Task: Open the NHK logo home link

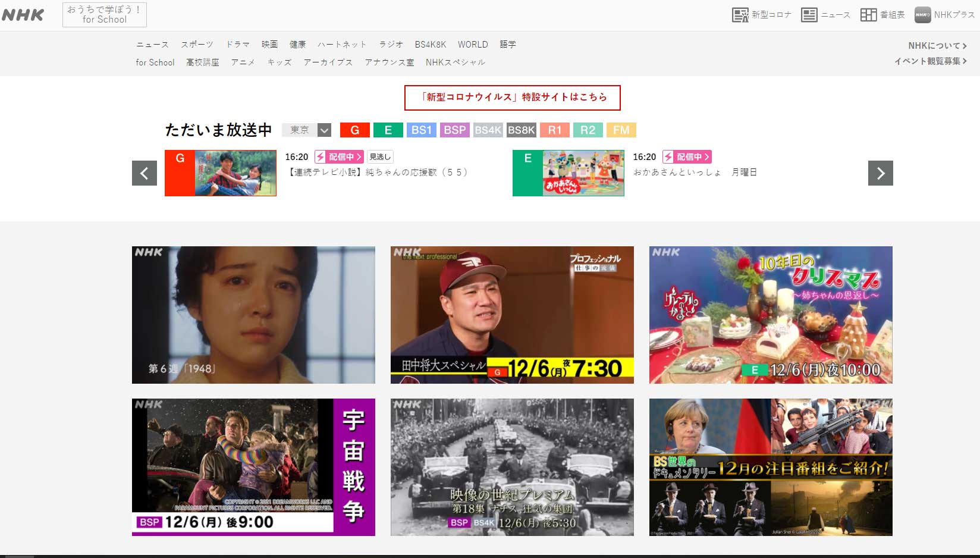Action: (23, 15)
